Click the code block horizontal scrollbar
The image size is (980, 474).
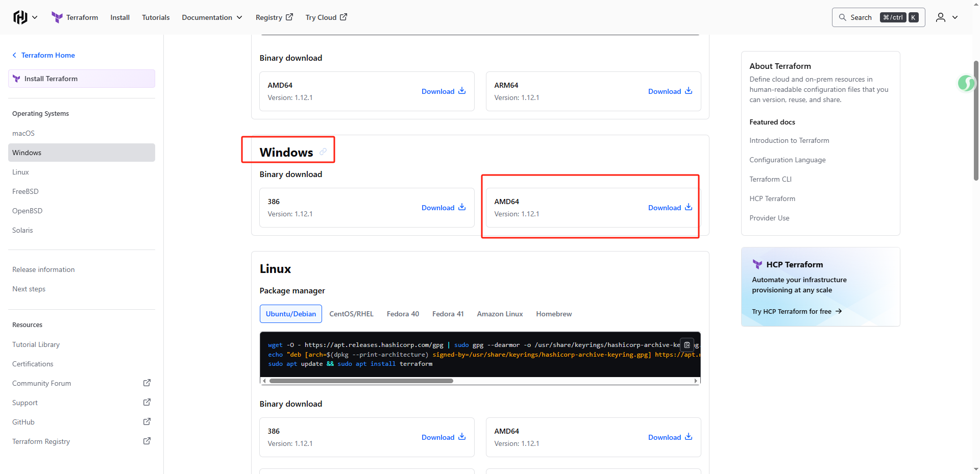[361, 381]
